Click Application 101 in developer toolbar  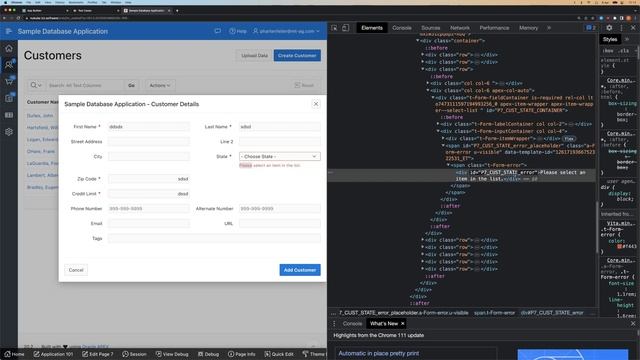click(x=53, y=354)
